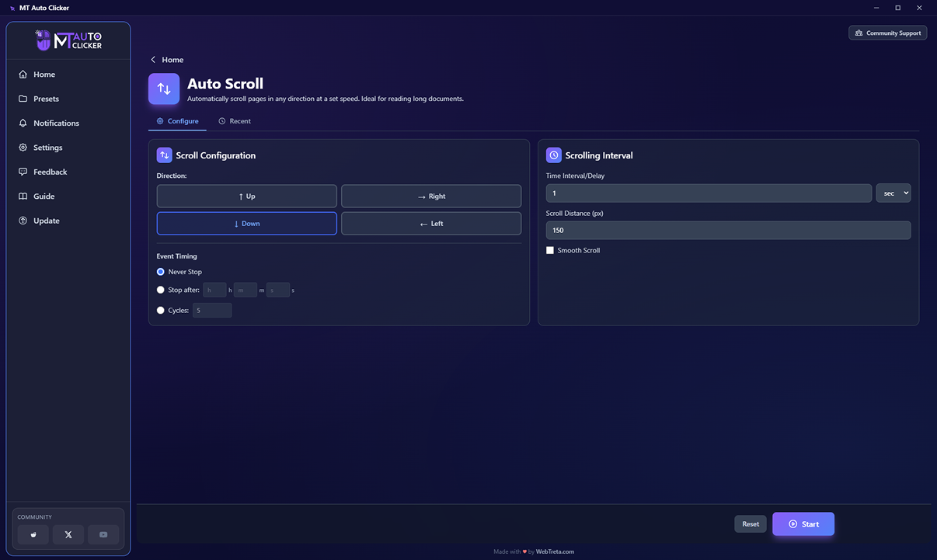Focus the Cycles count input field
The image size is (937, 560).
212,310
